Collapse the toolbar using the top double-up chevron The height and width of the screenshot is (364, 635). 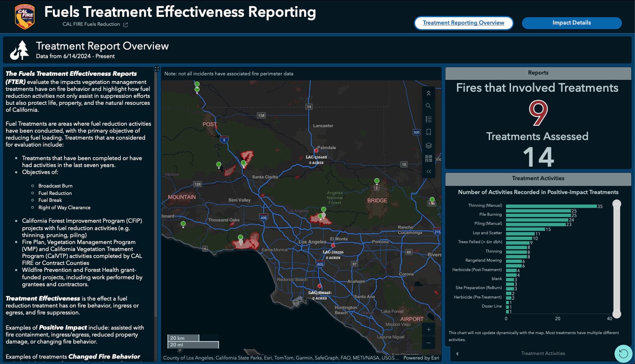coord(429,93)
